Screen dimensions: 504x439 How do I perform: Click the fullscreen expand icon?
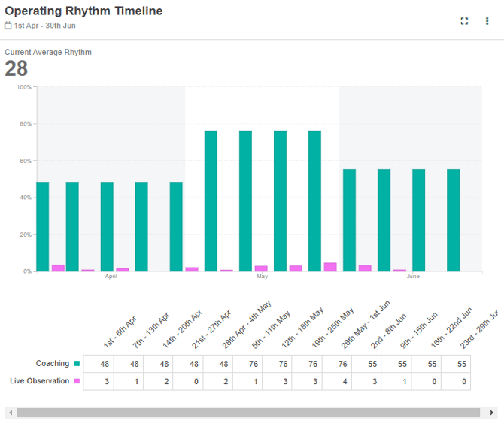coord(464,21)
